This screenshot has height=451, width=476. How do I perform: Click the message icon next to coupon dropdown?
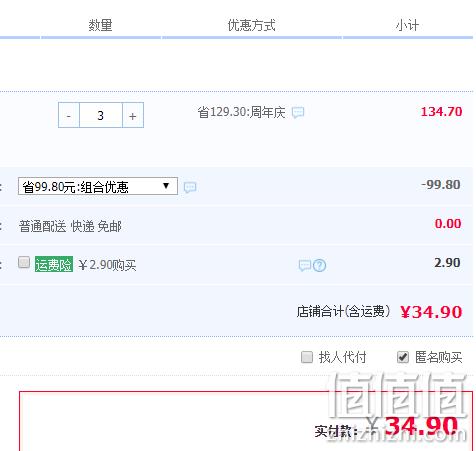click(x=190, y=187)
